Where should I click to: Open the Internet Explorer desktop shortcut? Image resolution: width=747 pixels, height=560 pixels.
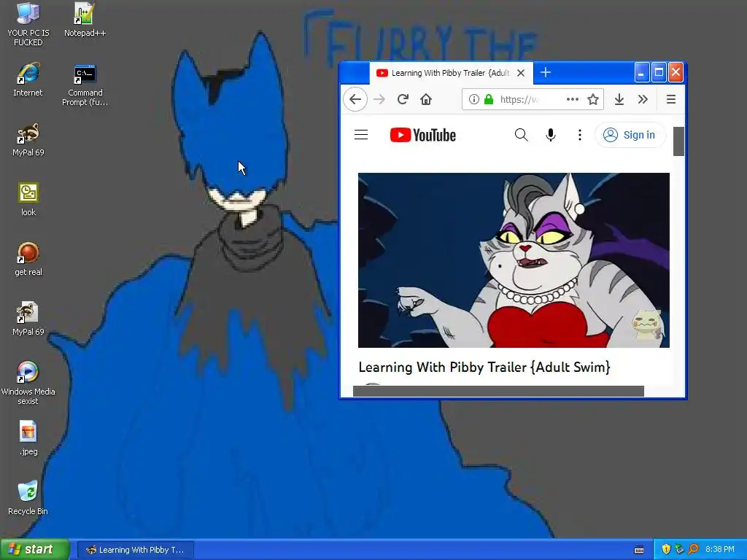point(28,79)
